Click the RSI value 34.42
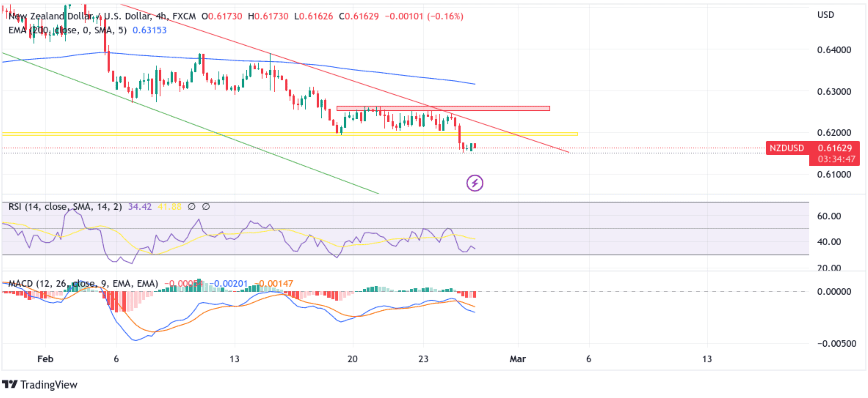 (x=140, y=206)
